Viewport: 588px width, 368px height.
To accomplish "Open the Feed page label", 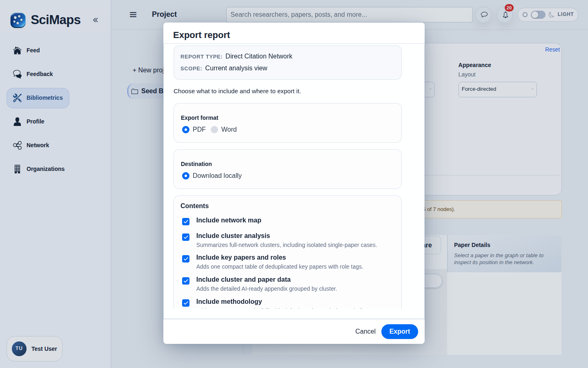I will (x=33, y=50).
